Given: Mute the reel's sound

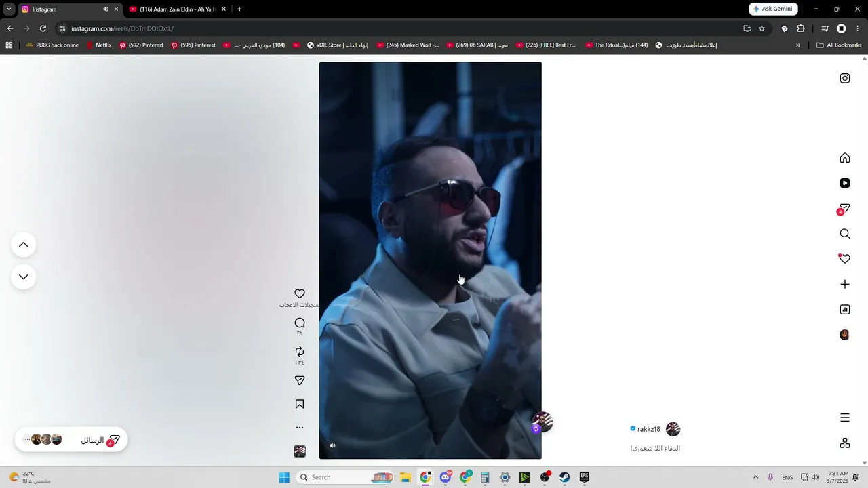Looking at the screenshot, I should [x=332, y=445].
